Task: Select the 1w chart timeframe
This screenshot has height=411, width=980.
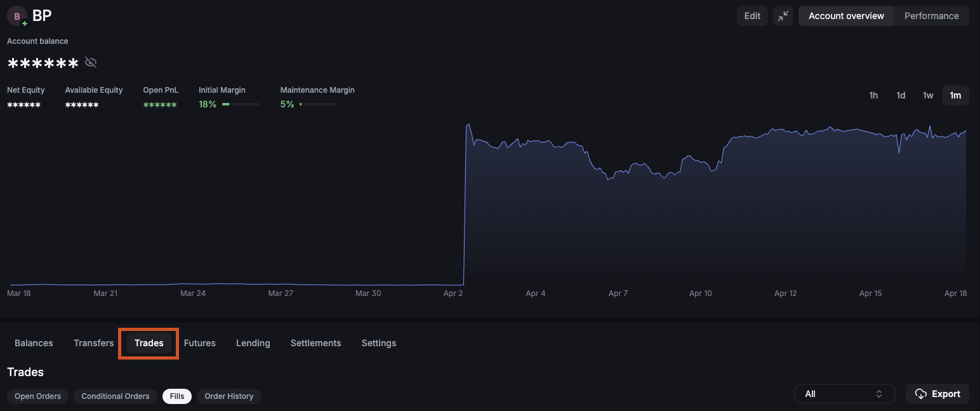Action: [928, 95]
